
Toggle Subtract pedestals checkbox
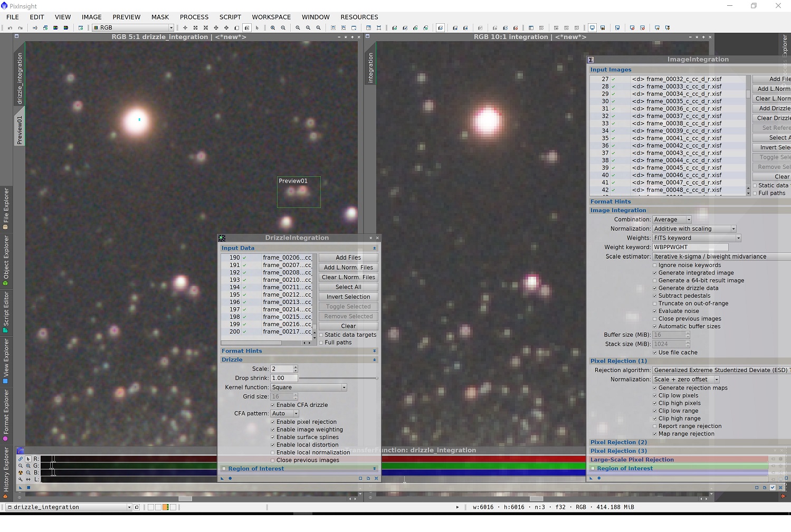(x=655, y=296)
